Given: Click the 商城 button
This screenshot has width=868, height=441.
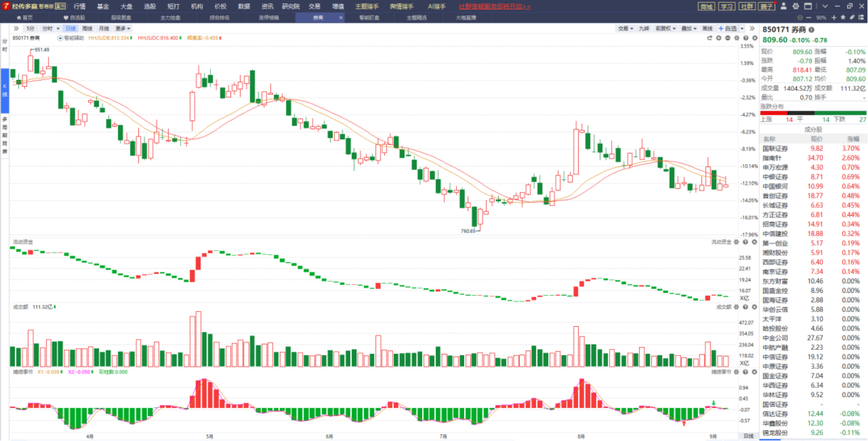Looking at the screenshot, I should click(x=706, y=6).
